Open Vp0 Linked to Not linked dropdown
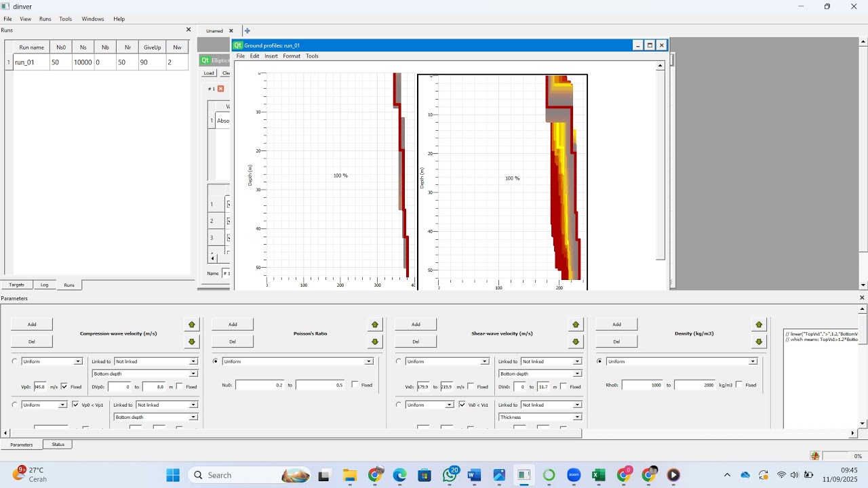 click(156, 361)
